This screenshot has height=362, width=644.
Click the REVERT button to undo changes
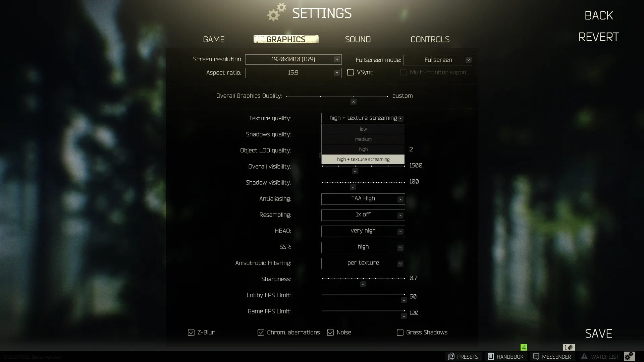(598, 37)
